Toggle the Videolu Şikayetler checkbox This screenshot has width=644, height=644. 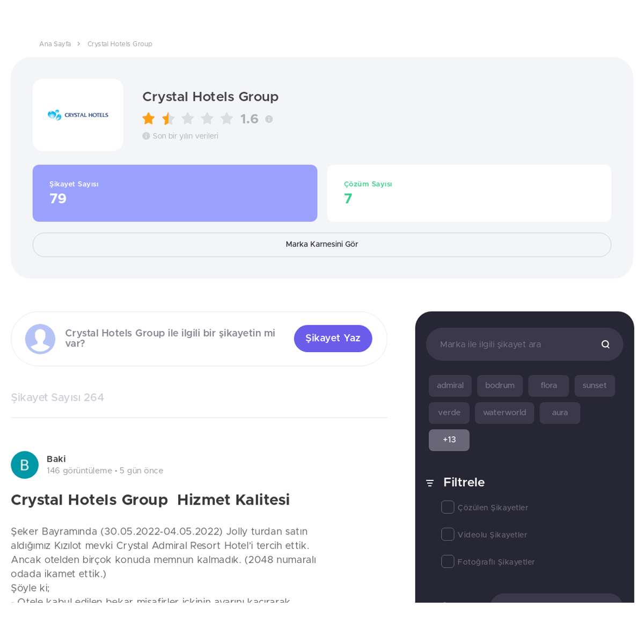pos(448,535)
